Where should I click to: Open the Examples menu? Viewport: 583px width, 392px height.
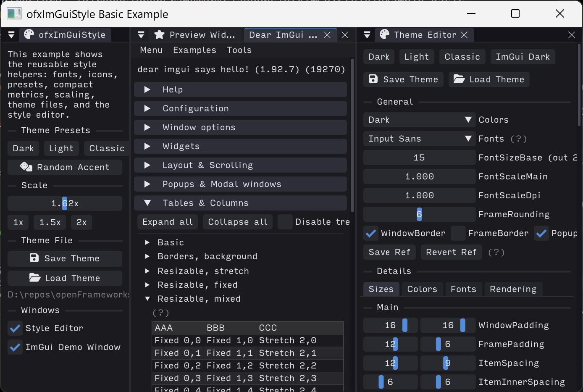click(x=195, y=50)
